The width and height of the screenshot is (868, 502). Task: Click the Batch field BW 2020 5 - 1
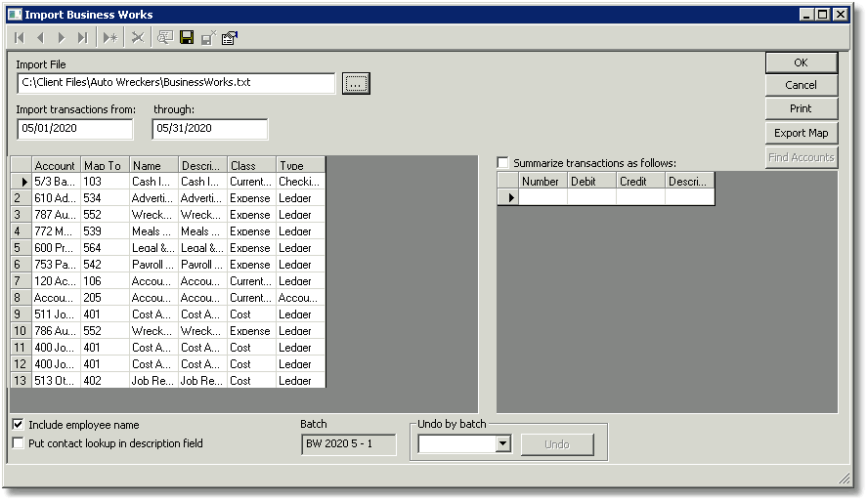click(349, 444)
